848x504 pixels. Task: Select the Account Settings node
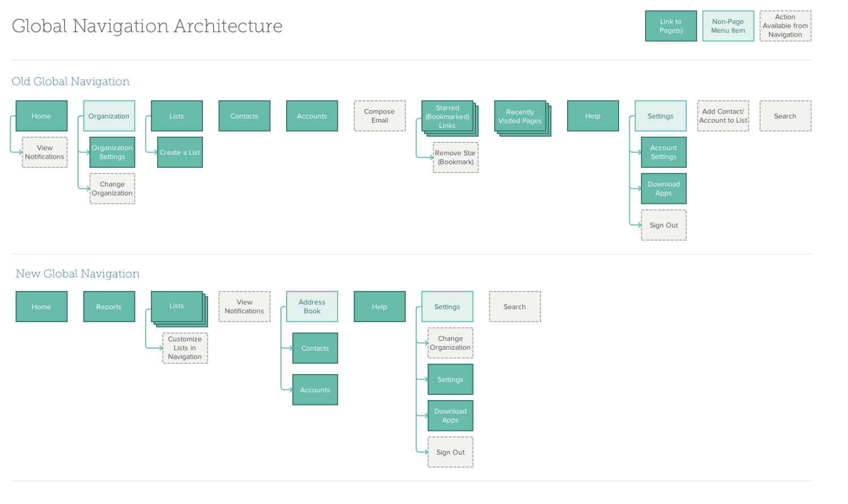click(x=664, y=152)
